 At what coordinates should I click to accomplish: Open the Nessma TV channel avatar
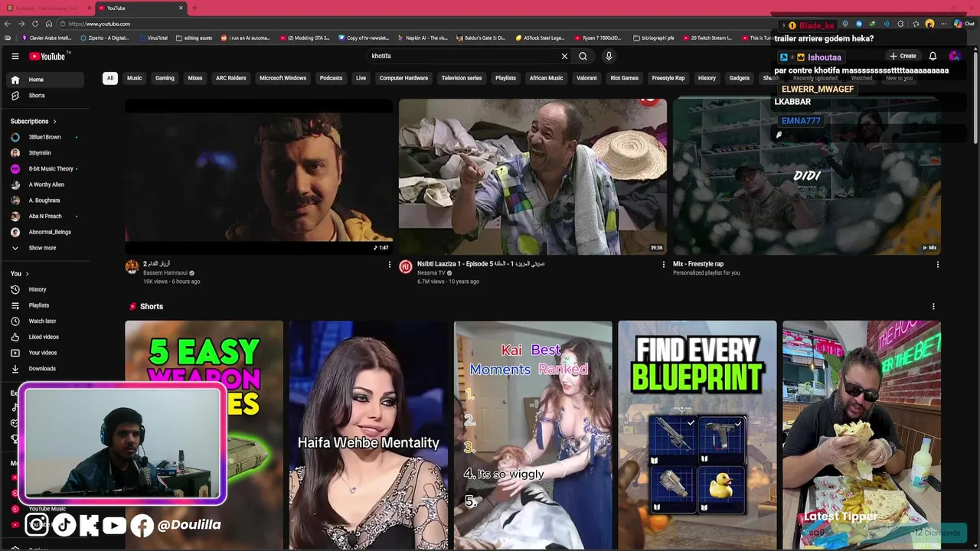pyautogui.click(x=406, y=266)
